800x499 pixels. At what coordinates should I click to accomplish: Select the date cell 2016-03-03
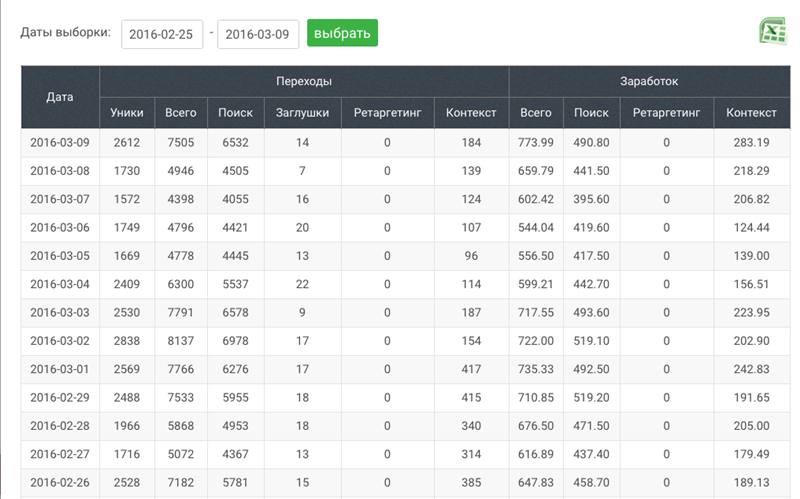click(x=60, y=312)
